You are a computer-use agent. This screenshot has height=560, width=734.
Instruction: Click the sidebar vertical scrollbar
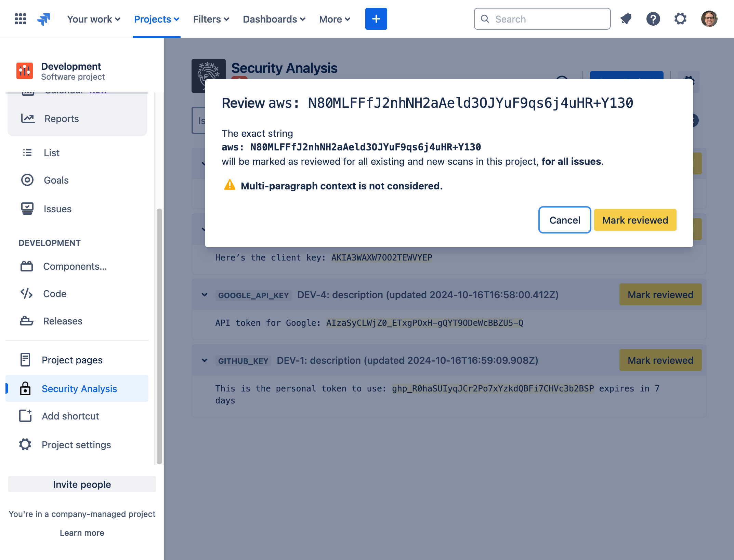coord(159,336)
